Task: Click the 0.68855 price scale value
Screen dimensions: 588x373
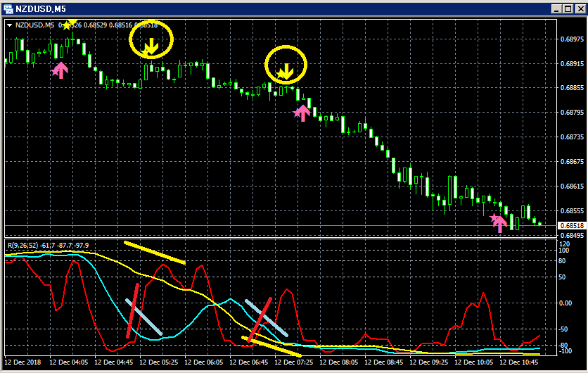Action: pyautogui.click(x=573, y=88)
